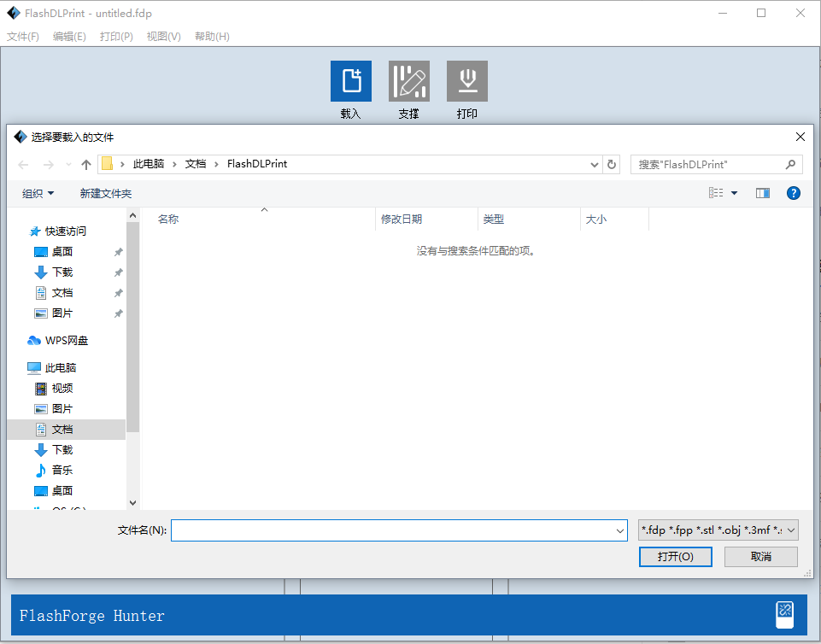Viewport: 821px width, 644px height.
Task: Sort by the 名称 column header
Action: pyautogui.click(x=168, y=220)
